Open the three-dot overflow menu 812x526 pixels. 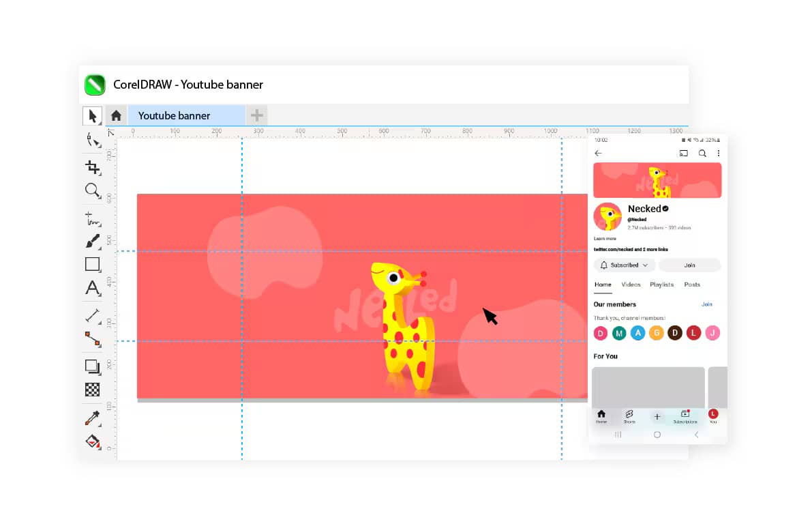pos(718,154)
